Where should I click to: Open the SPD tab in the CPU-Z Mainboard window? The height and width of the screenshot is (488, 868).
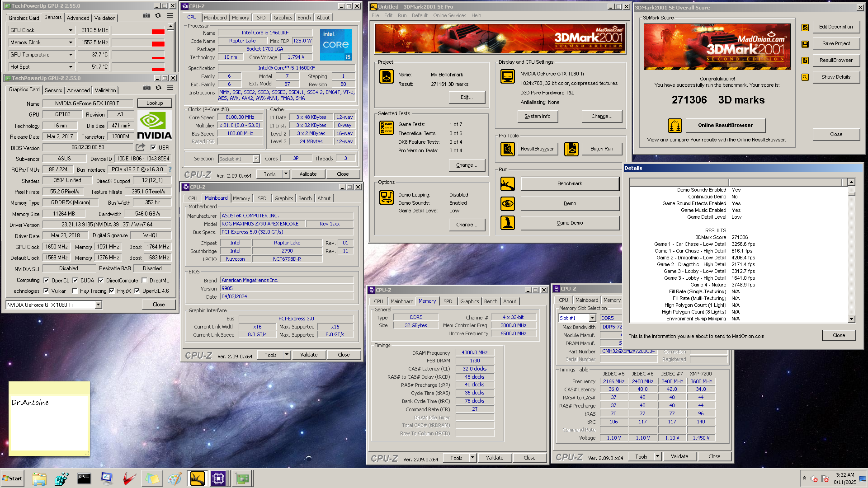[262, 198]
